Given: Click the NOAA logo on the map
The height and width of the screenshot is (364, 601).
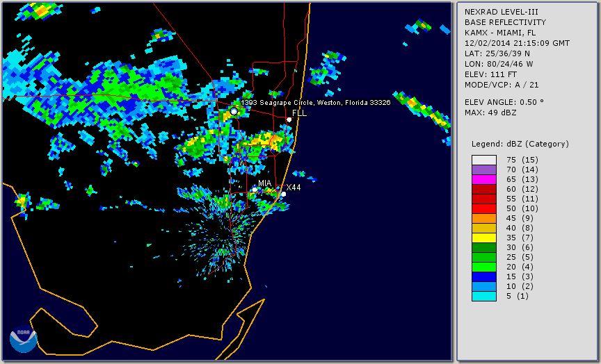Looking at the screenshot, I should pyautogui.click(x=24, y=339).
